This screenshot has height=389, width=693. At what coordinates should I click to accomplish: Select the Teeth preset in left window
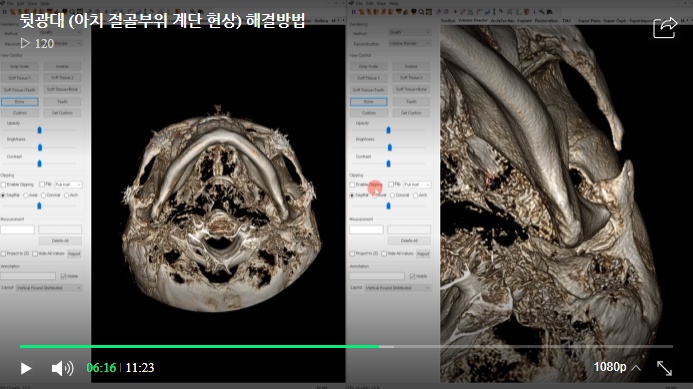[62, 102]
